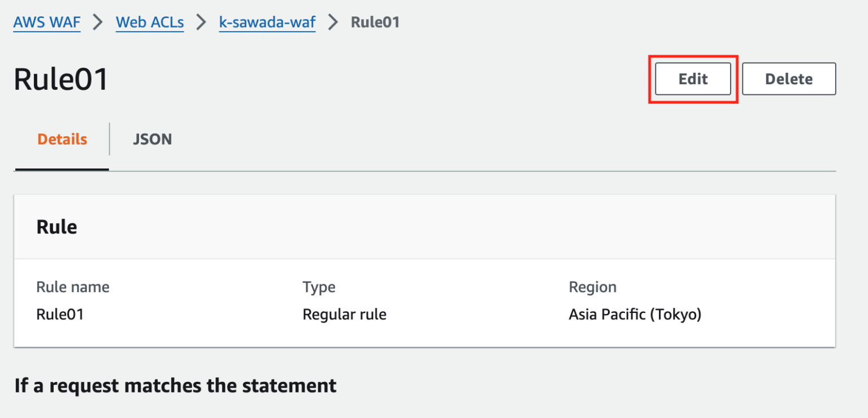This screenshot has width=868, height=418.
Task: Click the Region field label
Action: pyautogui.click(x=592, y=287)
